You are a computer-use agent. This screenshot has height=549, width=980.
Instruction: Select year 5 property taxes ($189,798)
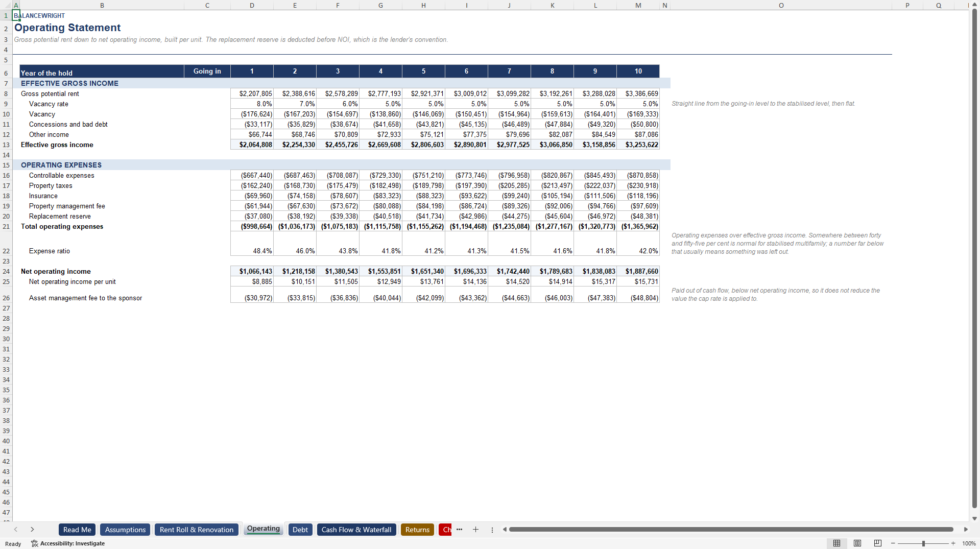(423, 185)
